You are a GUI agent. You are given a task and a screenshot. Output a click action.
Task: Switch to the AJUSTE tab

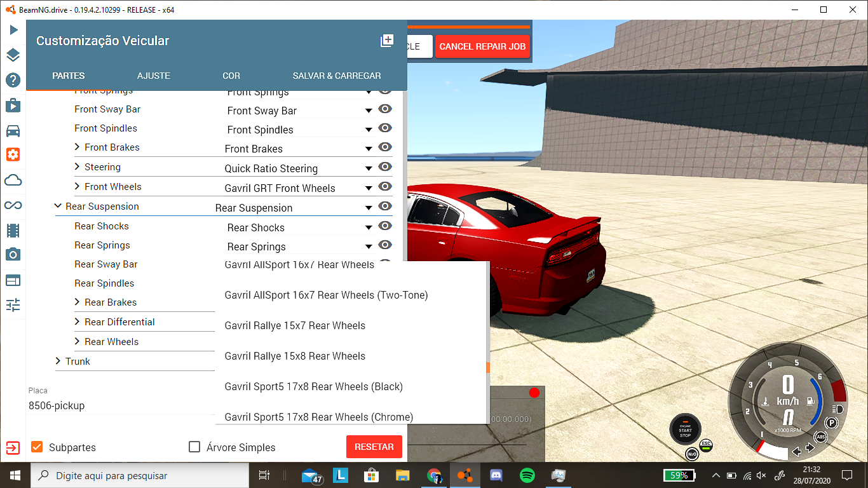pos(154,76)
